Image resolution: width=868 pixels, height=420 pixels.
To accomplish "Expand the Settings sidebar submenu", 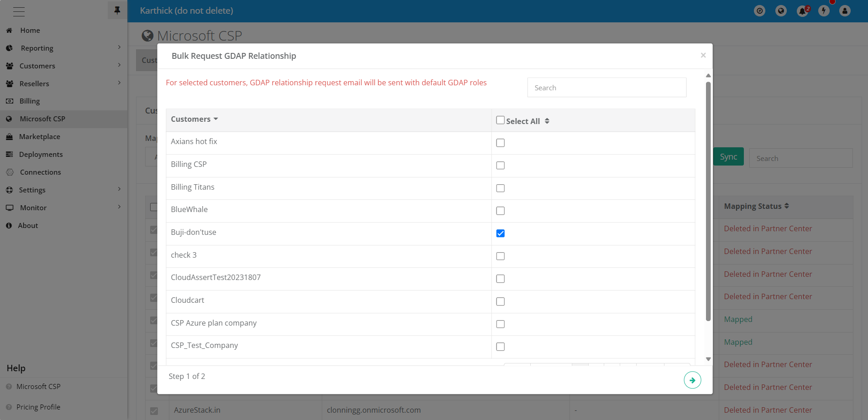I will 119,189.
